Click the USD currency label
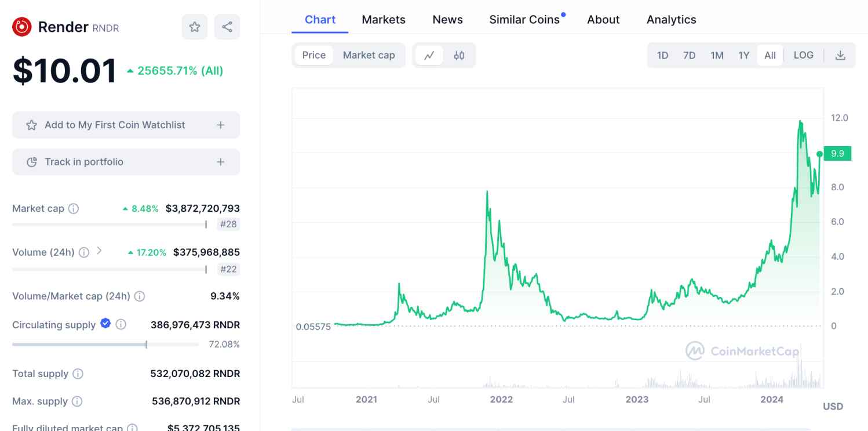 [x=833, y=407]
